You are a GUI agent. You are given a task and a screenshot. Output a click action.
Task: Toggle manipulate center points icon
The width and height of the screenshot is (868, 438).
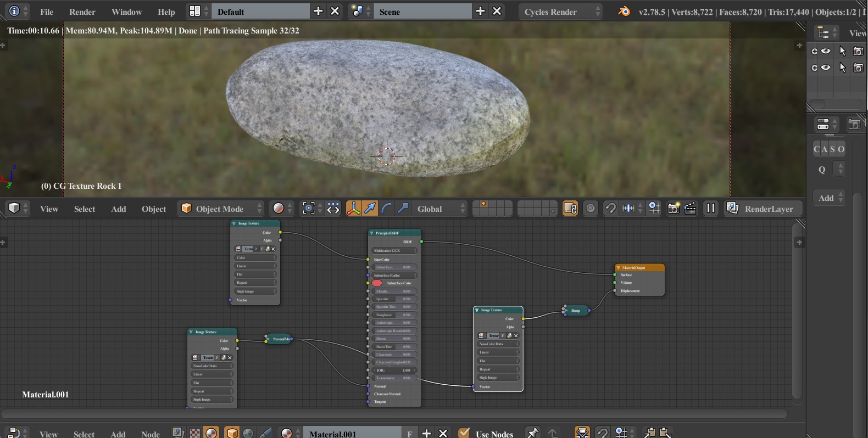(x=333, y=208)
